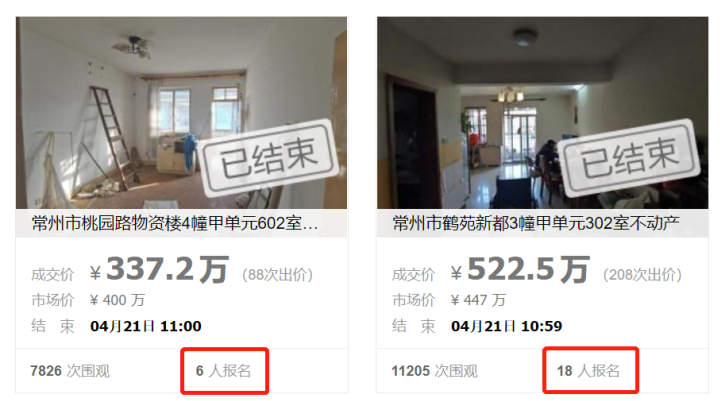The image size is (722, 401).
Task: Open the 鹤苑新都 listing photo
Action: [x=542, y=113]
